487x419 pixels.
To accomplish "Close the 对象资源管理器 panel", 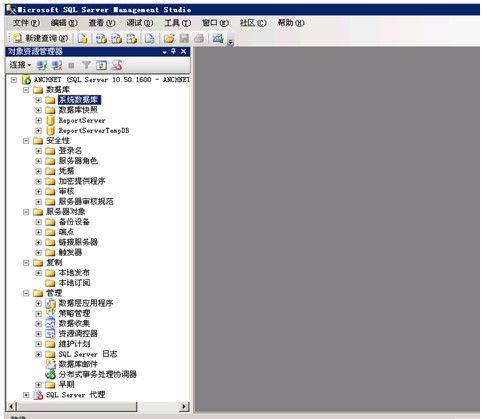I will click(183, 51).
